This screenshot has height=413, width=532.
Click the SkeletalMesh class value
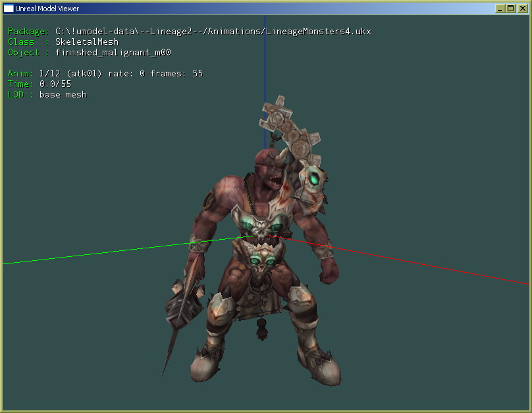coord(87,41)
